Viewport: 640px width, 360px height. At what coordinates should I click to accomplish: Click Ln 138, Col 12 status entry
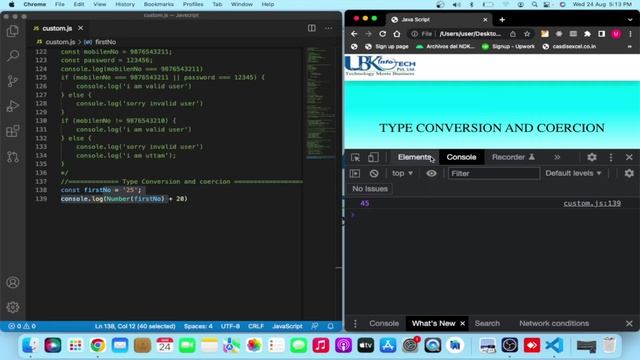click(135, 326)
